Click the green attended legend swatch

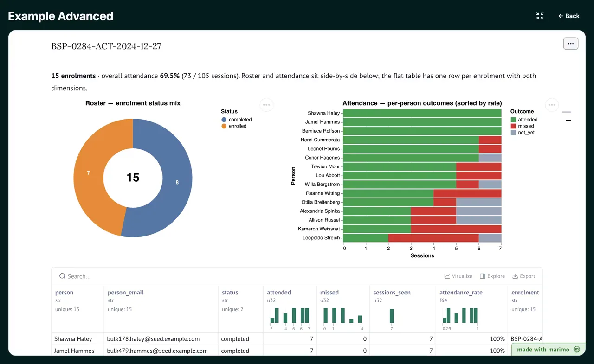click(513, 120)
